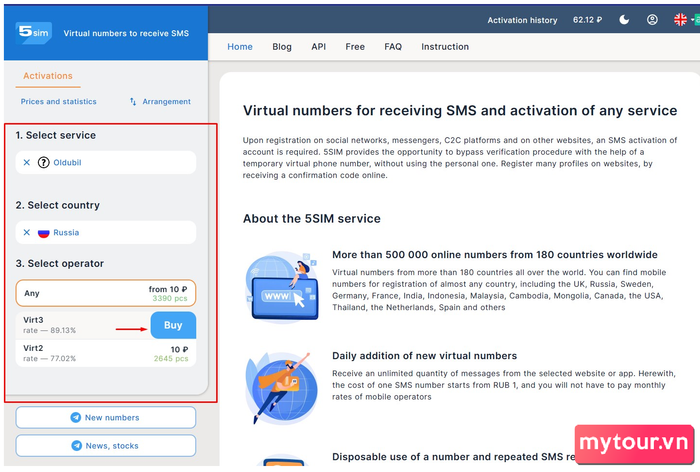Select the Virt3 operator row

[106, 325]
